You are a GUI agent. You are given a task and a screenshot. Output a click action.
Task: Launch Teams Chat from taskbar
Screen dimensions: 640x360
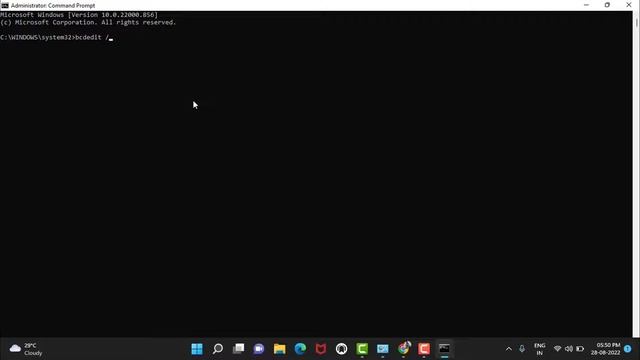(259, 349)
